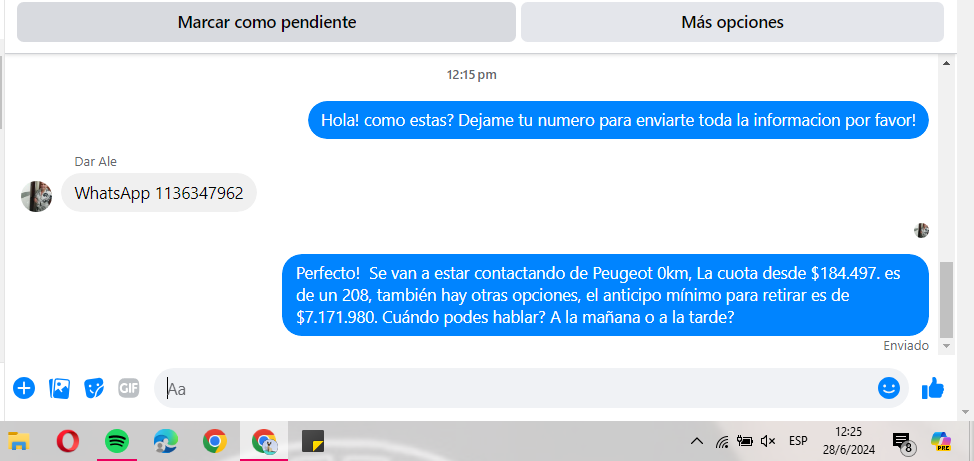
Task: Focus the Aa message input field
Action: tap(516, 389)
